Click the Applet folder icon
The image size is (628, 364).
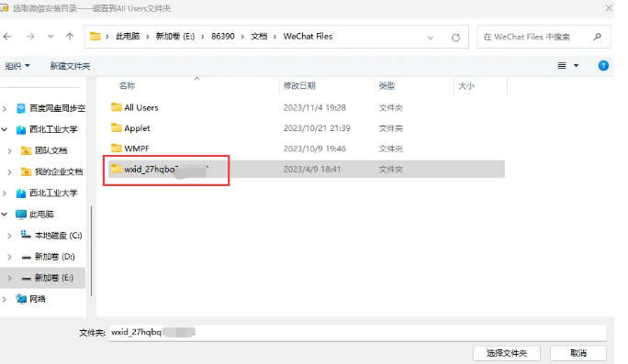click(117, 127)
